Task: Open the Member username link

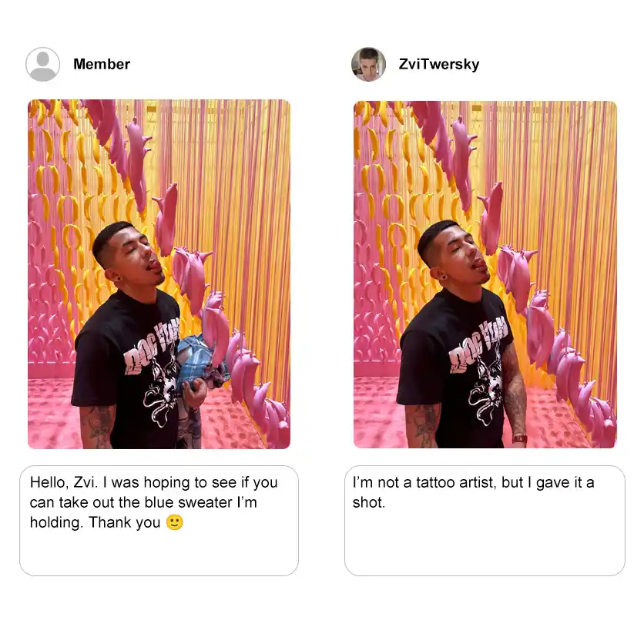Action: (102, 65)
